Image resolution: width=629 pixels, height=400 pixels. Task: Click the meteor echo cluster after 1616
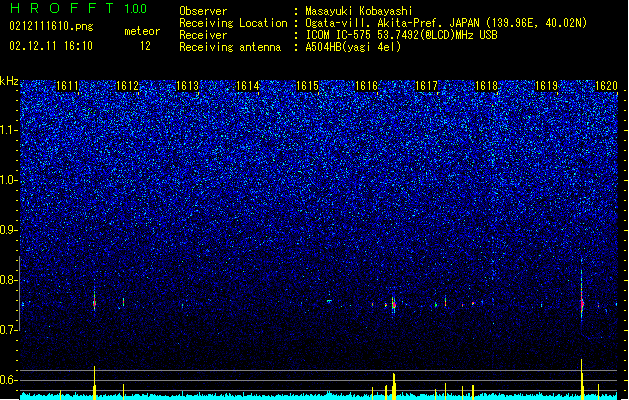pyautogui.click(x=393, y=305)
